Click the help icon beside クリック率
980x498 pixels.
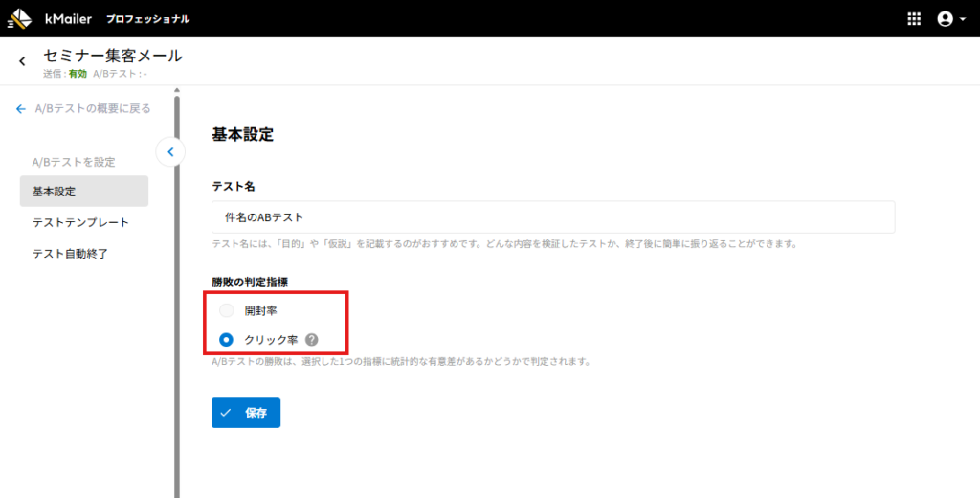(x=312, y=339)
